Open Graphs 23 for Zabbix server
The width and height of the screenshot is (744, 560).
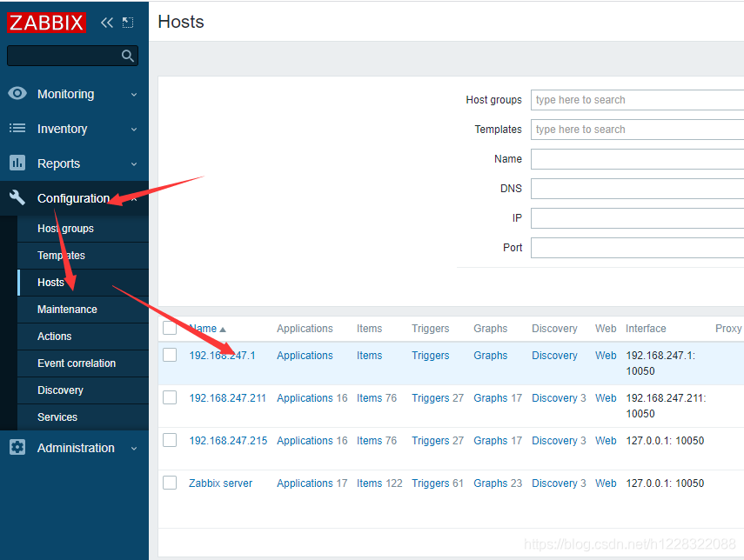(x=497, y=483)
